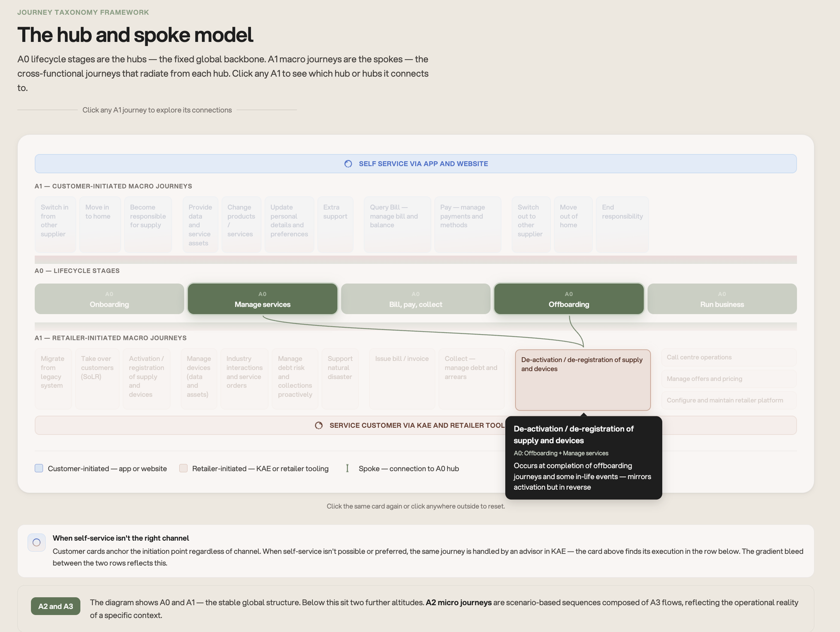Click the spoke connector legend icon

[347, 468]
